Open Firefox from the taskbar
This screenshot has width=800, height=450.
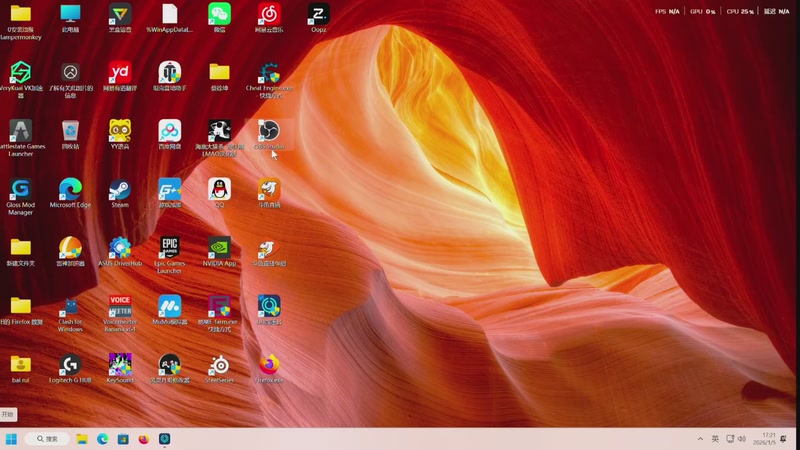click(x=144, y=439)
